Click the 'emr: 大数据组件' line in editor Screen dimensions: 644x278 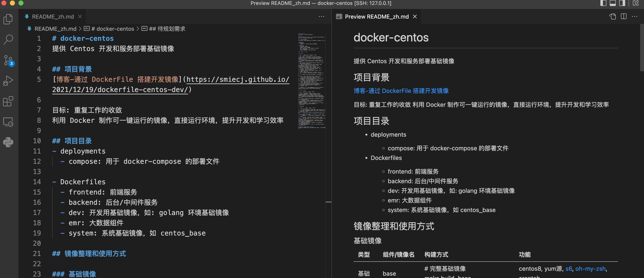click(92, 223)
